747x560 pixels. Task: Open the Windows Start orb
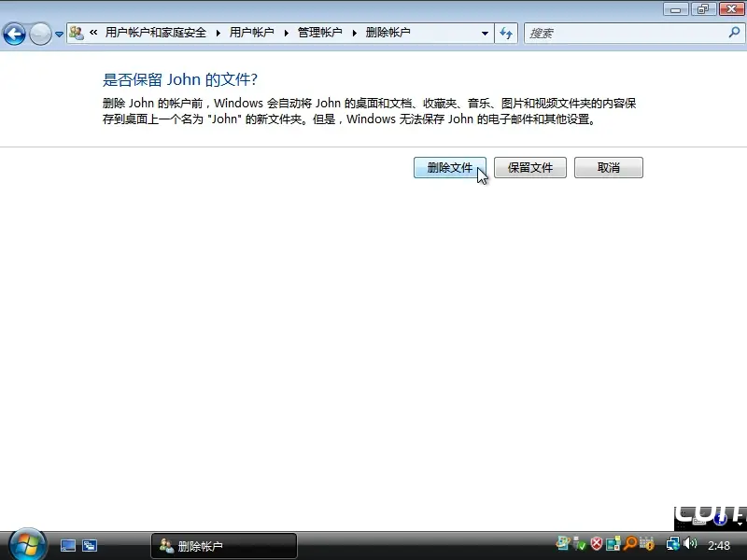pos(27,544)
